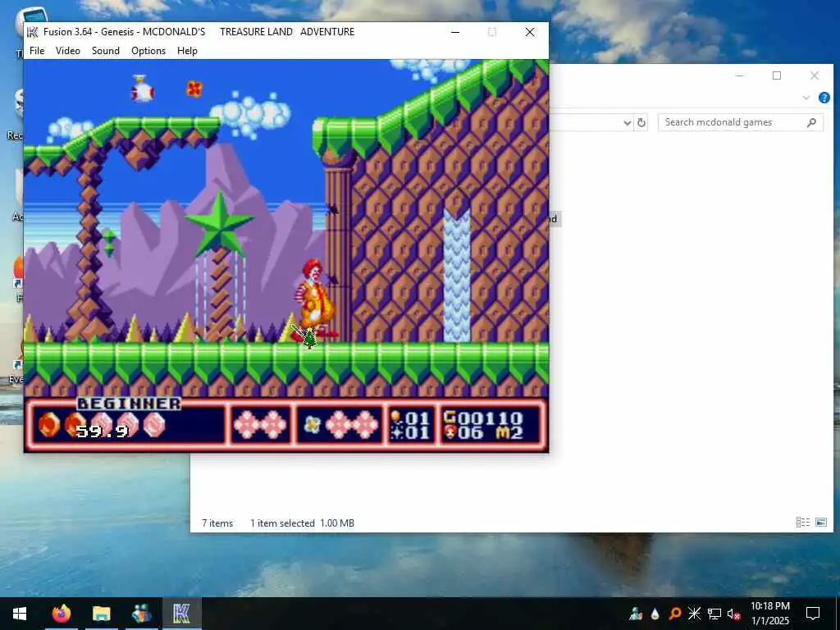Minimize the File Explorer window

click(x=740, y=75)
